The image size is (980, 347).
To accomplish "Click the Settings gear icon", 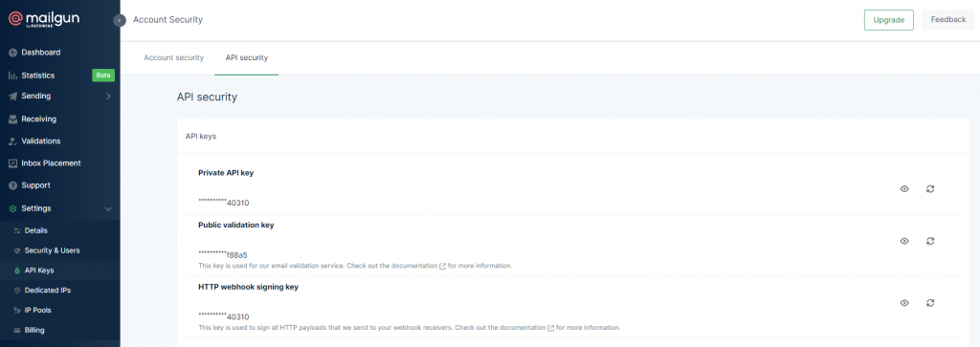I will [12, 208].
